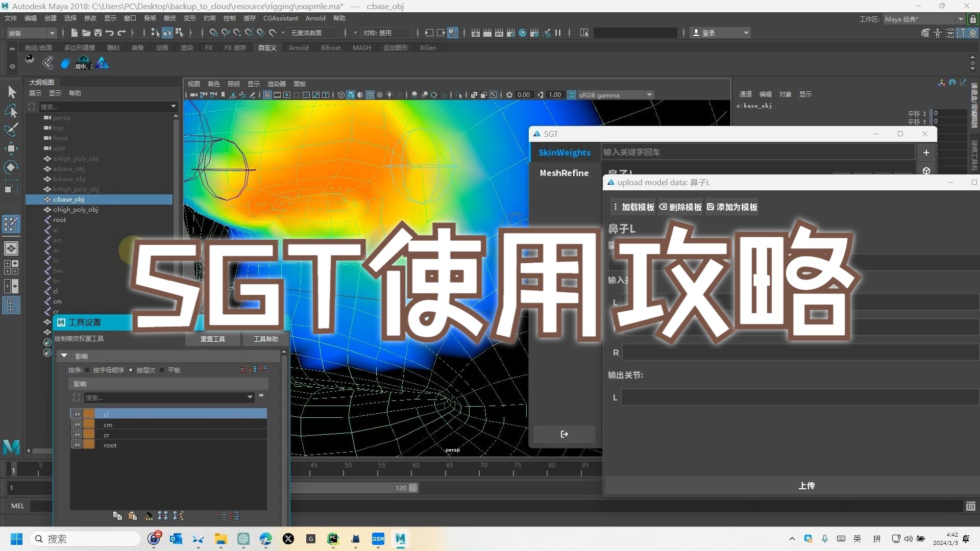The width and height of the screenshot is (980, 551).
Task: Undo with the toolbar undo arrow
Action: pyautogui.click(x=109, y=33)
